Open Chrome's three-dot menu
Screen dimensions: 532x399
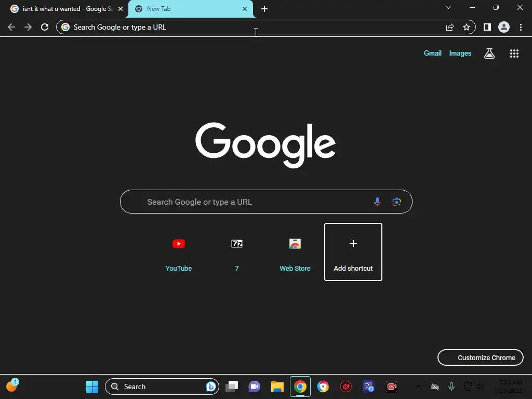point(521,27)
